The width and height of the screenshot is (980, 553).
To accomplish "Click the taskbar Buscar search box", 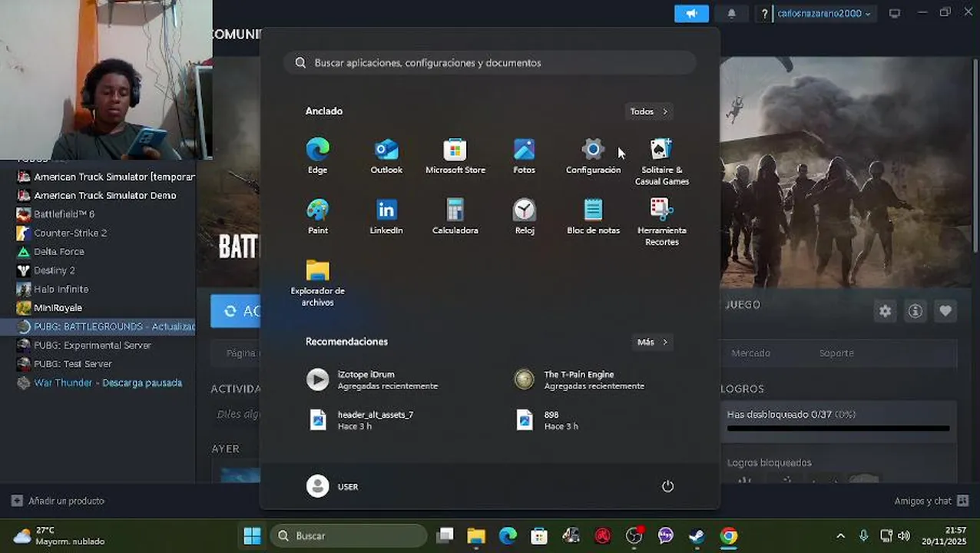I will [349, 536].
